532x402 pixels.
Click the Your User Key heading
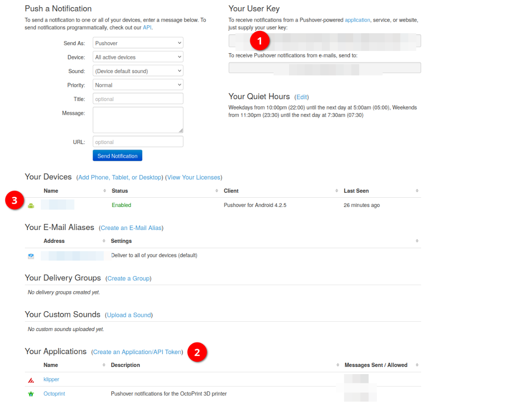(x=254, y=8)
